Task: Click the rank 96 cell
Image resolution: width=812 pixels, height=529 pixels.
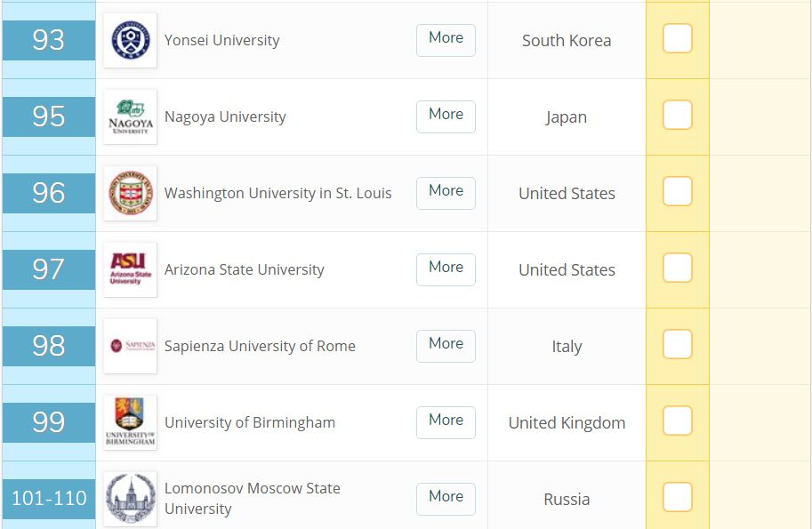Action: click(49, 193)
